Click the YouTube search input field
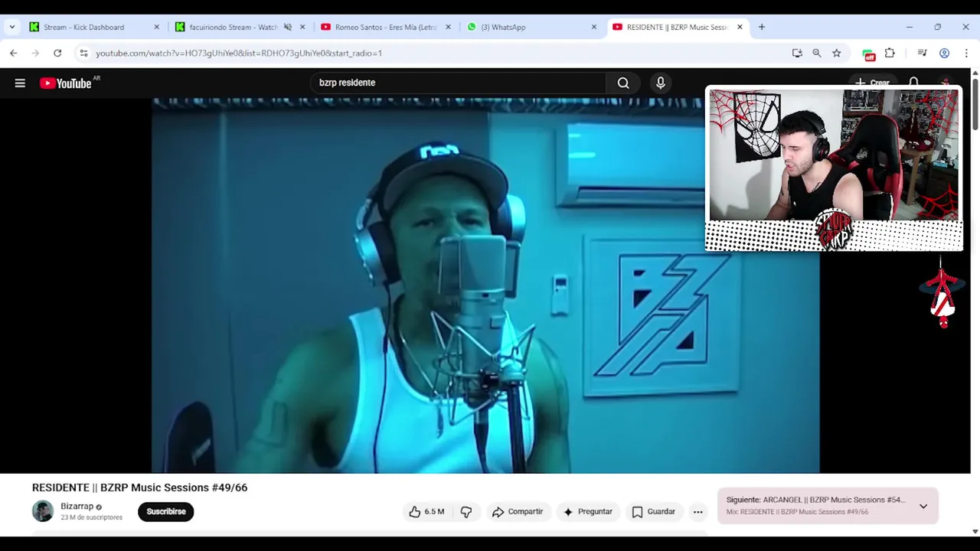This screenshot has width=980, height=551. 459,83
